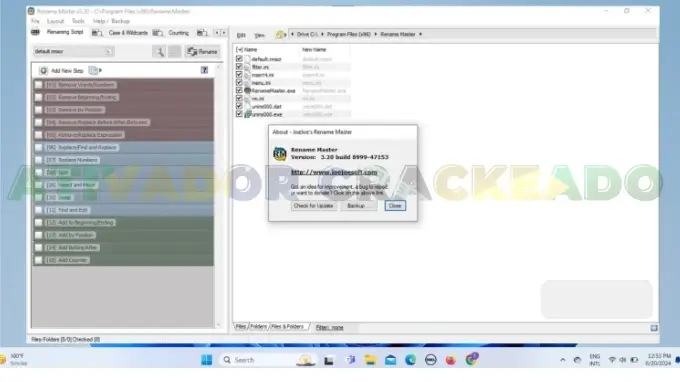Click the Add New Step icon
The height and width of the screenshot is (382, 680).
43,70
